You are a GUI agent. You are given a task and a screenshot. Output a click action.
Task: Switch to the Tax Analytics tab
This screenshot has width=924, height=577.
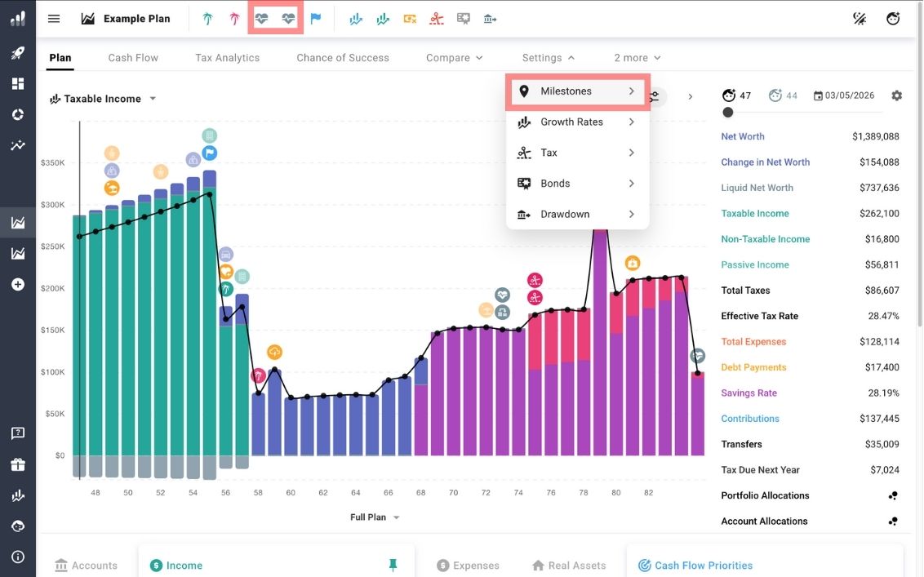click(227, 58)
